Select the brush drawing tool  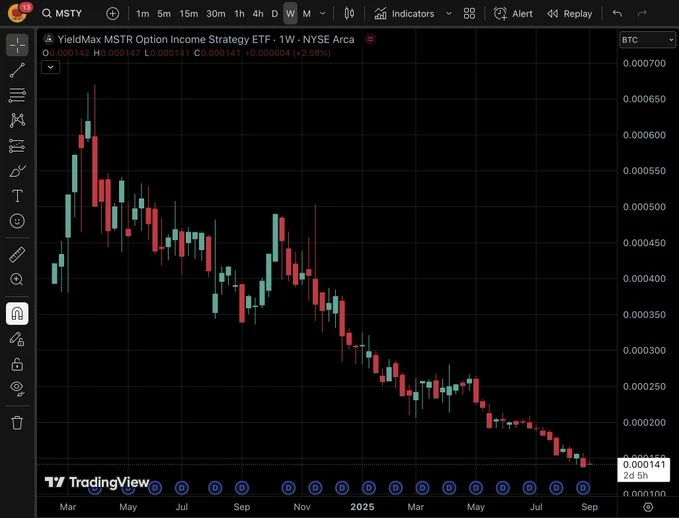click(x=17, y=171)
